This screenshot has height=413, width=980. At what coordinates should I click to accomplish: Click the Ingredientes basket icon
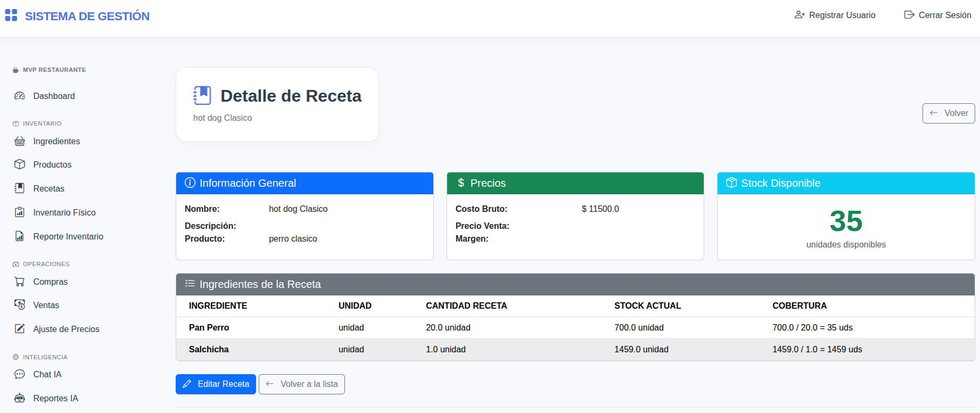[20, 141]
